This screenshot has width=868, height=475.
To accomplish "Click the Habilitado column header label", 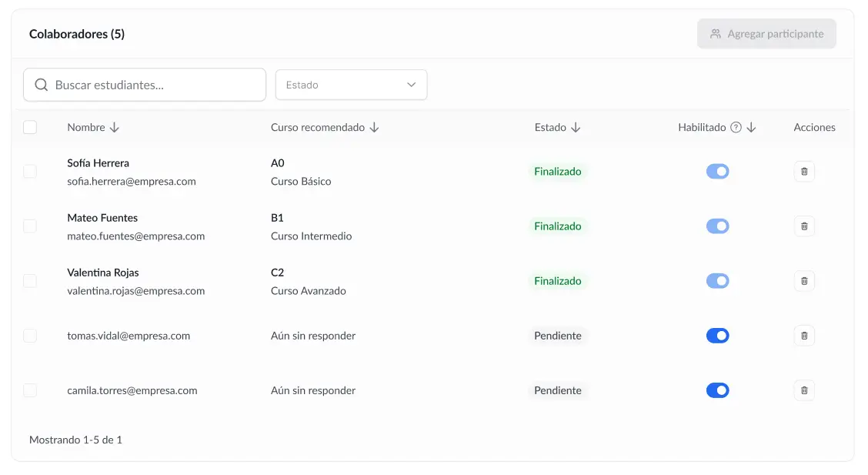I will pos(702,127).
